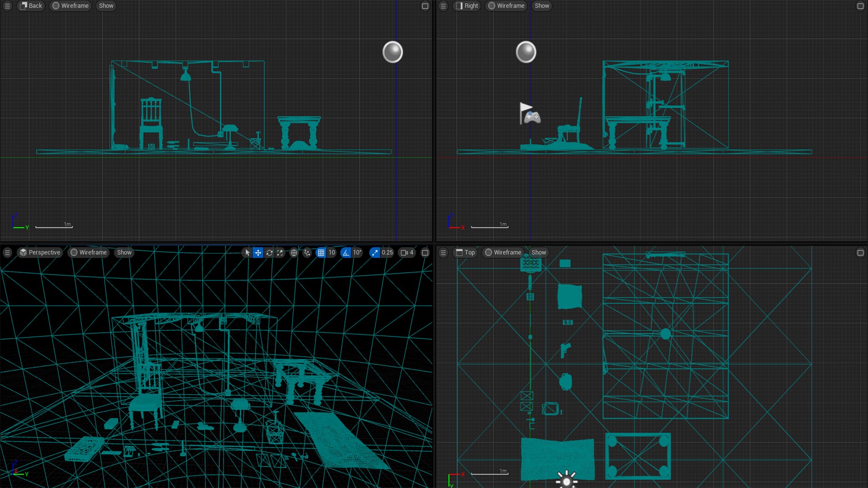Open the Show menu in Right viewport

pyautogui.click(x=542, y=6)
